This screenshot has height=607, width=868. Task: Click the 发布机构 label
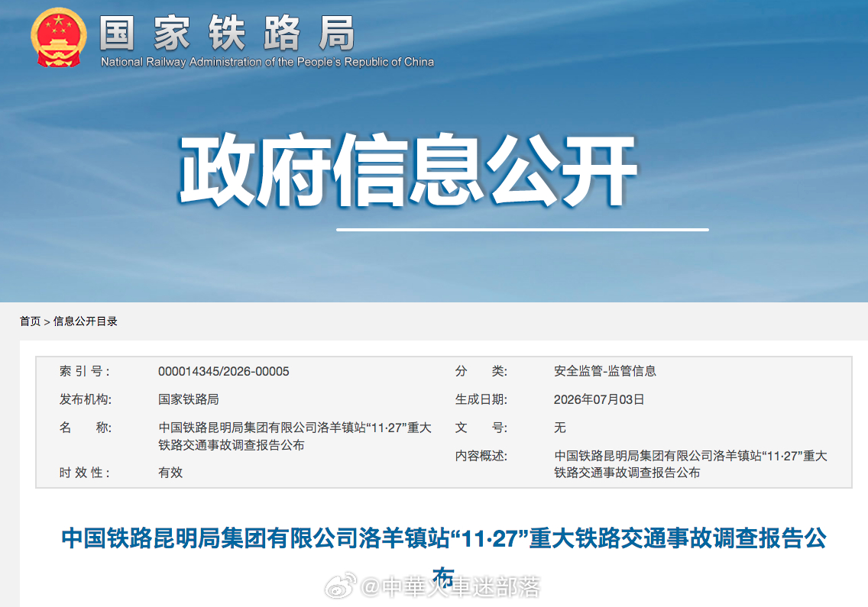pos(86,399)
